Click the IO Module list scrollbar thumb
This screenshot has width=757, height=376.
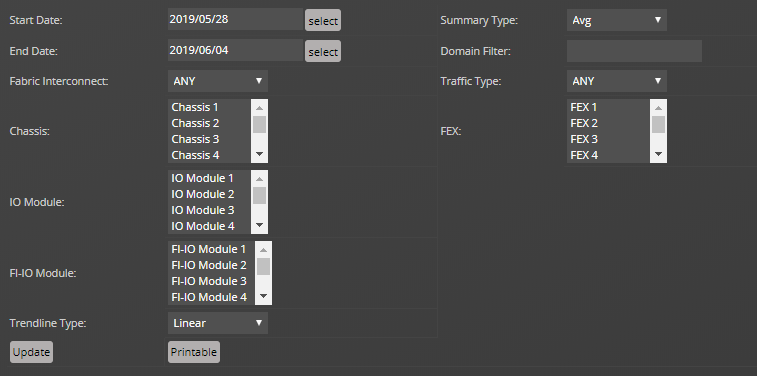259,195
